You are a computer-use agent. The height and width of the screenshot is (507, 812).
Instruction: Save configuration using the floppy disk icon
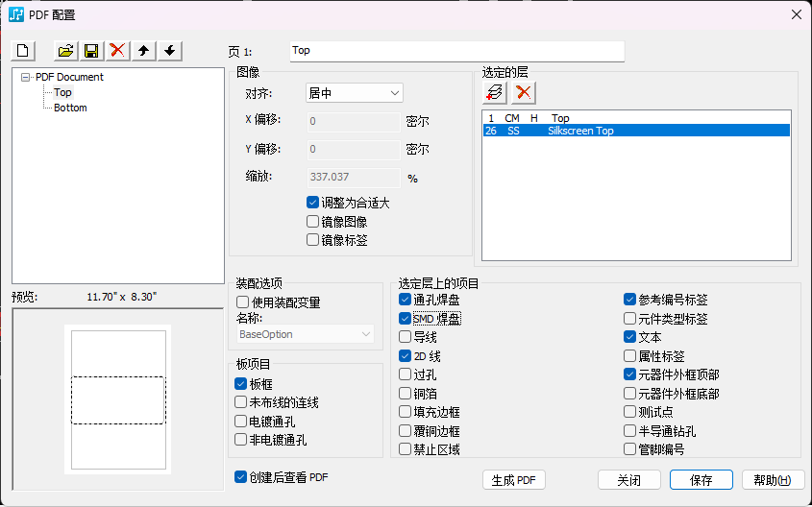(91, 51)
